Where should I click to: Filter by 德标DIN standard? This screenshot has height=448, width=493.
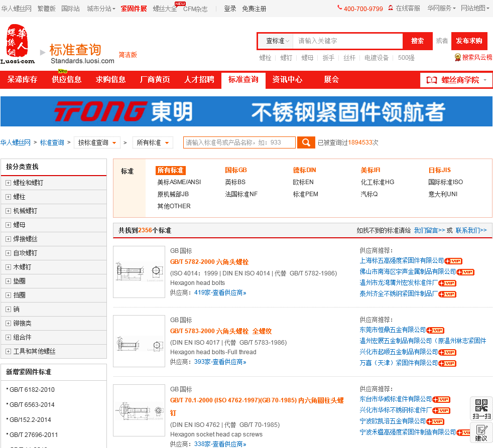(304, 170)
